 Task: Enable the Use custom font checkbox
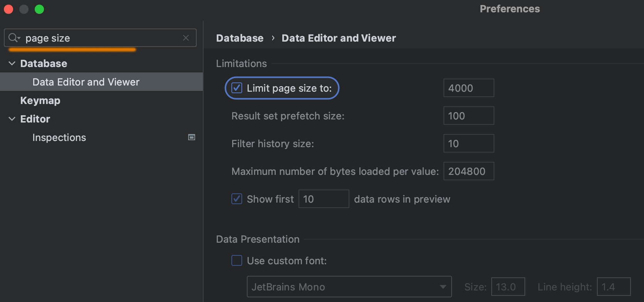point(237,260)
